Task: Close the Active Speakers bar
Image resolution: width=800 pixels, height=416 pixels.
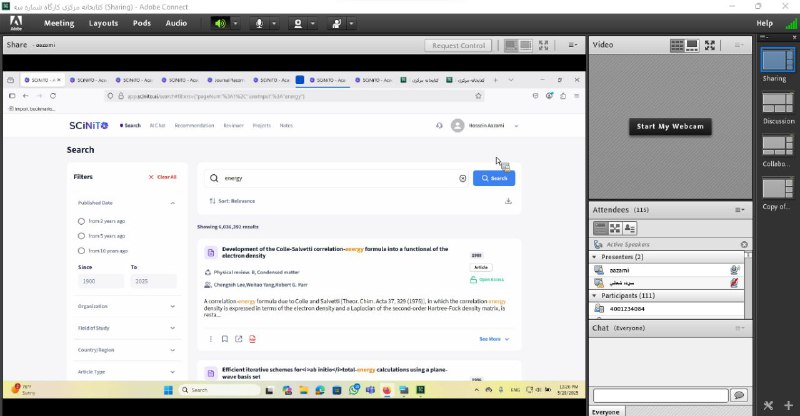Action: (744, 244)
